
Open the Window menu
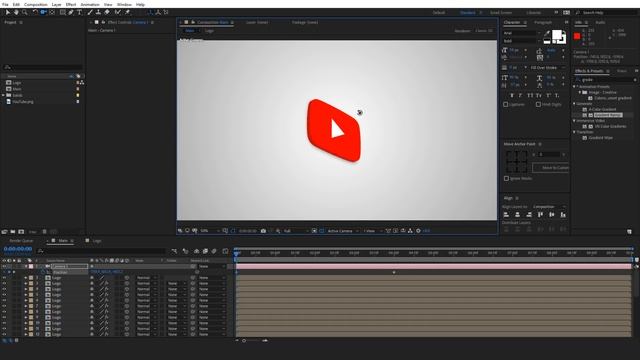coord(124,4)
